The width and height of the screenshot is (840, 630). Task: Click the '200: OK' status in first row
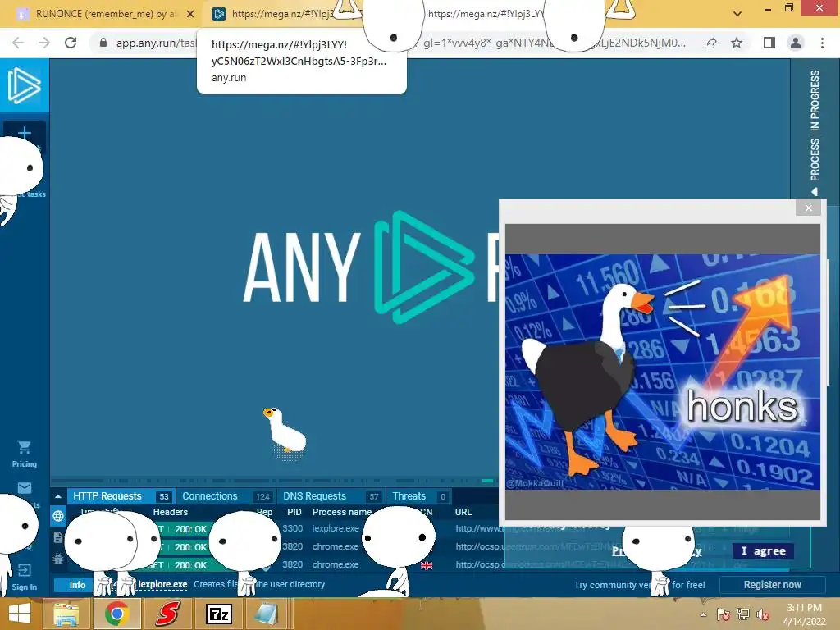click(190, 529)
